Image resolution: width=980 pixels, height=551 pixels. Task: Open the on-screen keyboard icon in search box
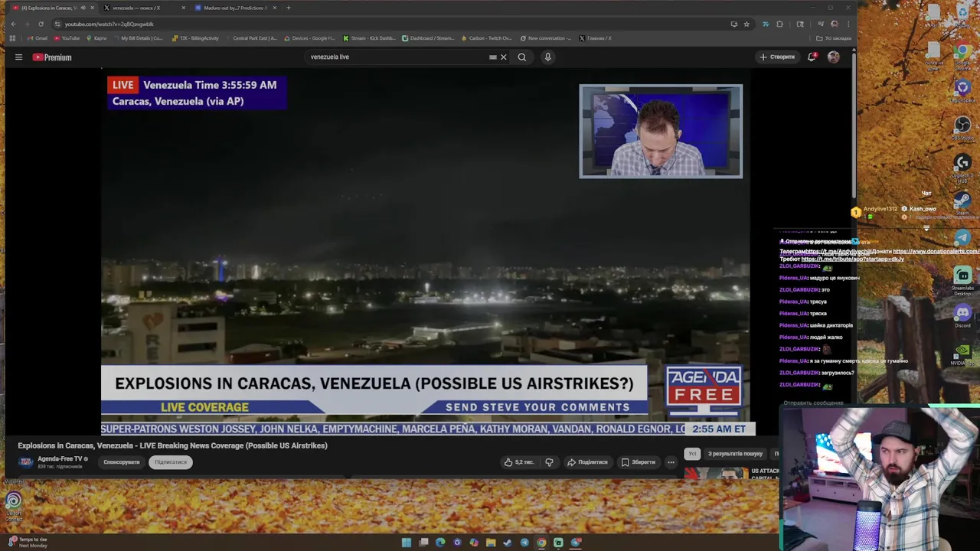[493, 57]
